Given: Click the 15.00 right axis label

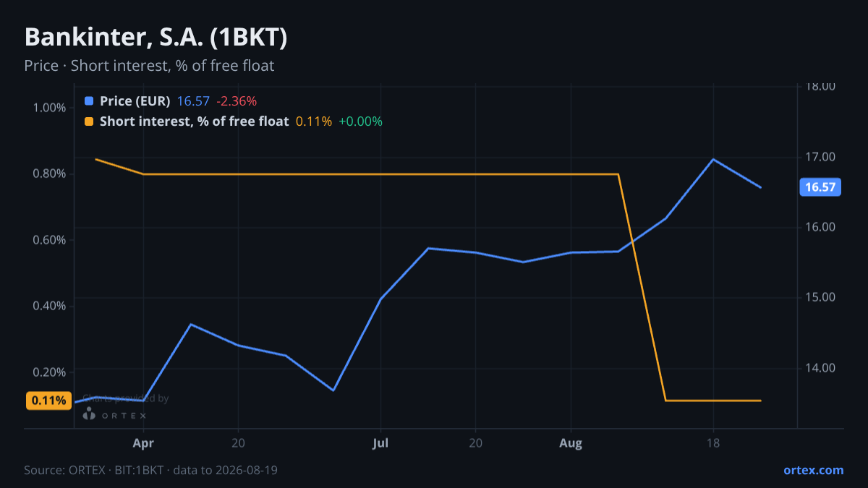Looking at the screenshot, I should 820,297.
